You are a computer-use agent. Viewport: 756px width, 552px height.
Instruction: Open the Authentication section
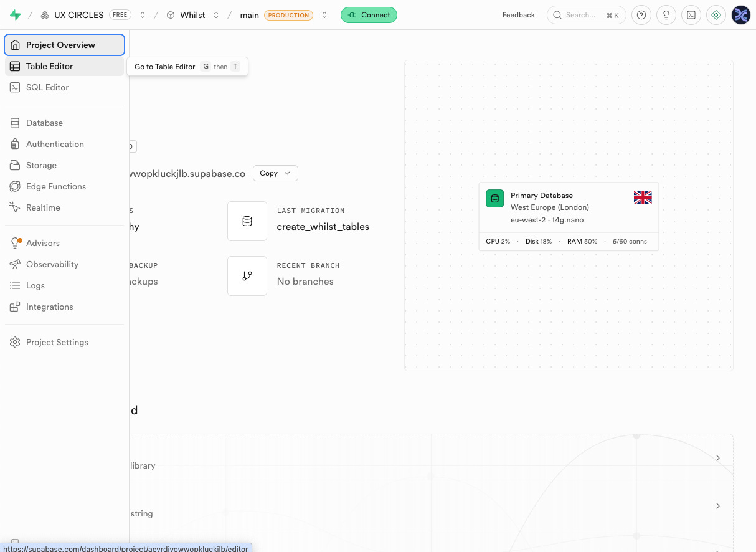coord(65,144)
